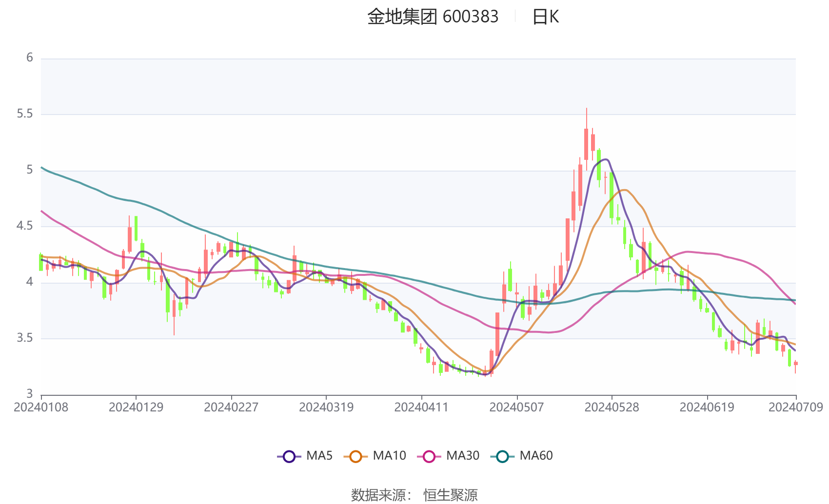Click the MA5 purple legend marker circle

pos(289,457)
